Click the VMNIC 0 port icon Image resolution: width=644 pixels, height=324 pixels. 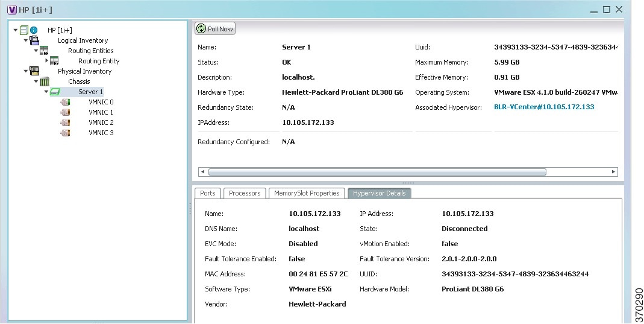(x=65, y=102)
